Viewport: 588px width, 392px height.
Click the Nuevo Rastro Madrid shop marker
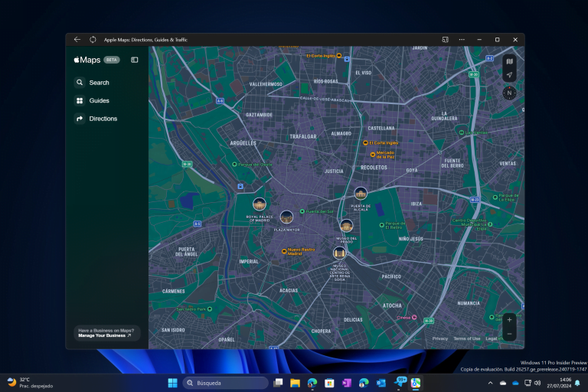284,251
